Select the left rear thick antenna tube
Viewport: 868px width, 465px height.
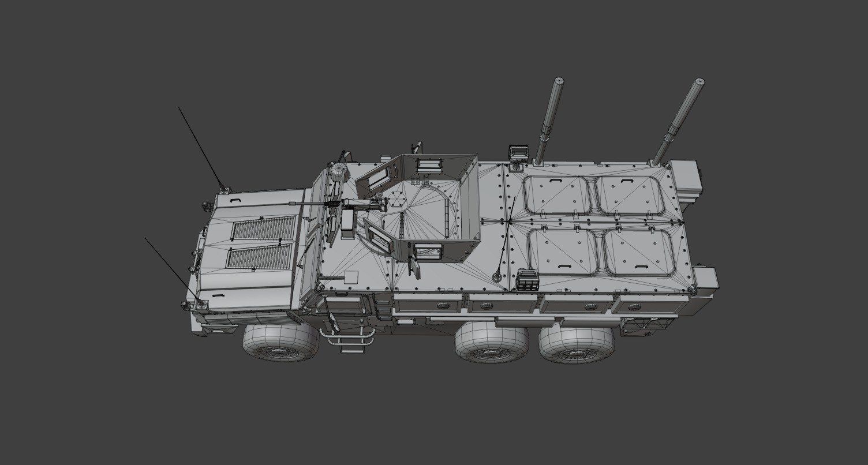coord(548,121)
